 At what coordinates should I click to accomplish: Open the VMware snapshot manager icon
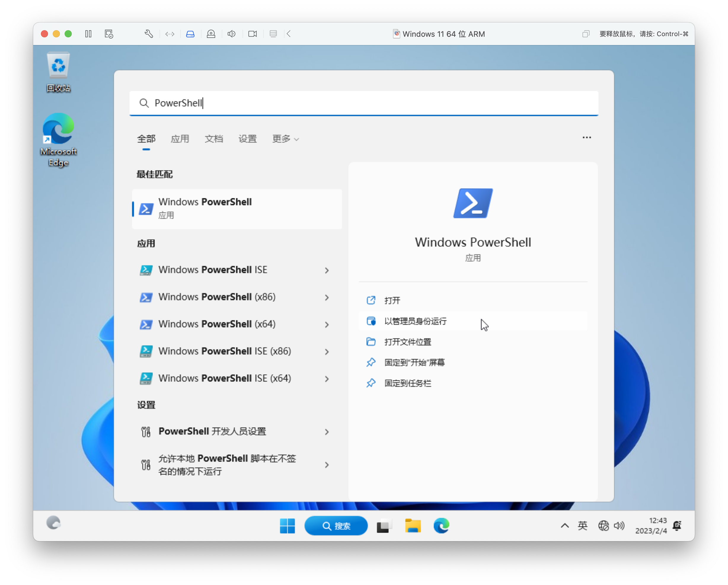[109, 34]
